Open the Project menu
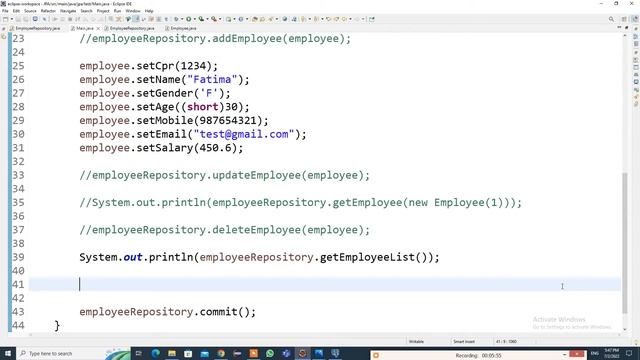 click(103, 11)
